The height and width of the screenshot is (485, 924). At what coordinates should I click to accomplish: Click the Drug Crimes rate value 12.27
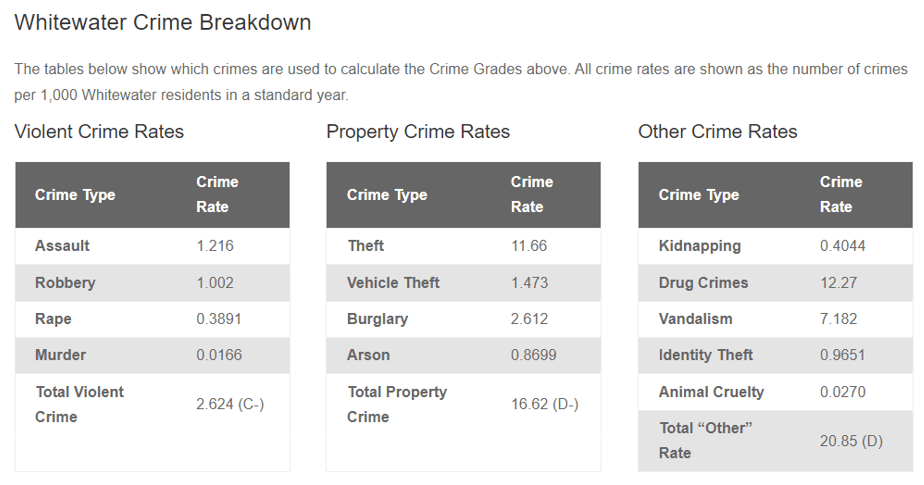(x=838, y=283)
